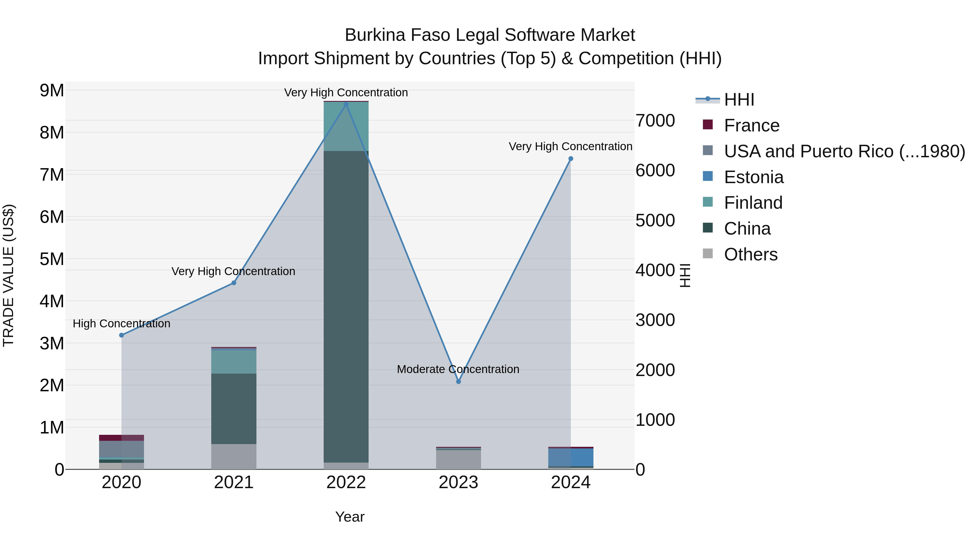Select the 2022 HHI peak data point

pyautogui.click(x=346, y=104)
